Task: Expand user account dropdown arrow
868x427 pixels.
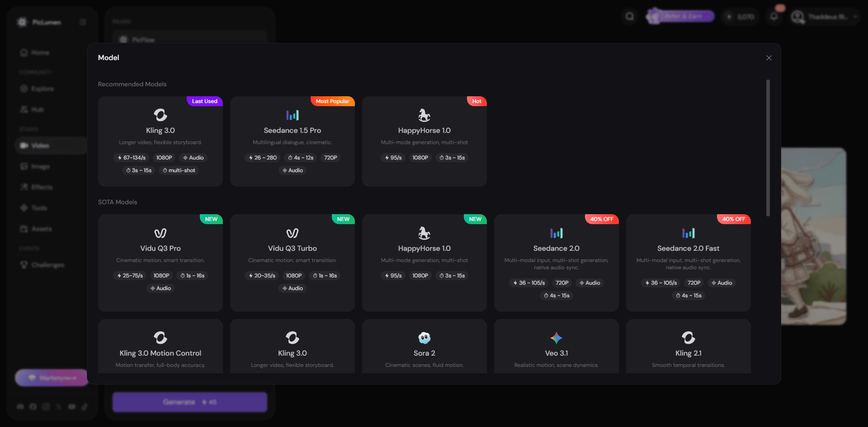Action: 855,17
